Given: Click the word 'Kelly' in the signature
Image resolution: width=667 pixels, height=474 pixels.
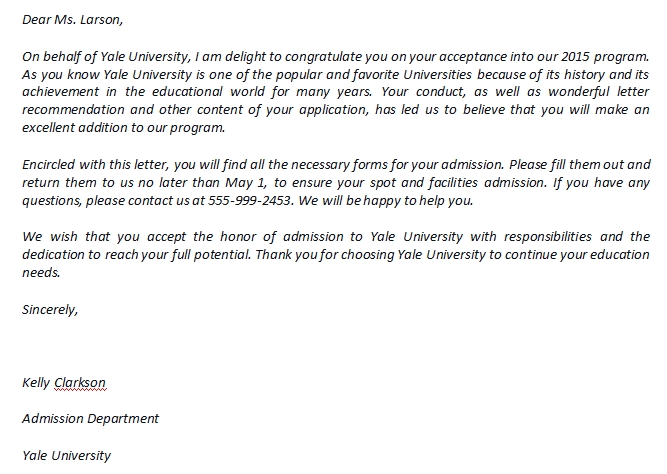Looking at the screenshot, I should click(36, 383).
